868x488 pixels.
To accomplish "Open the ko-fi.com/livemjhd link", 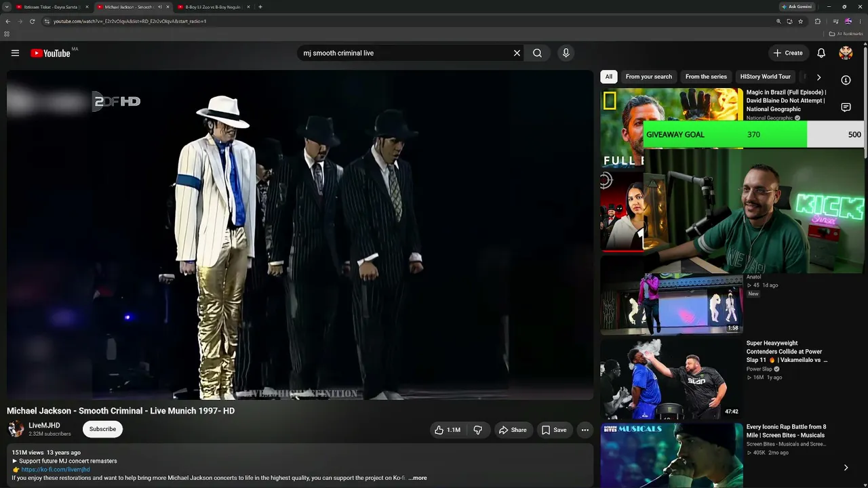I will tap(56, 470).
